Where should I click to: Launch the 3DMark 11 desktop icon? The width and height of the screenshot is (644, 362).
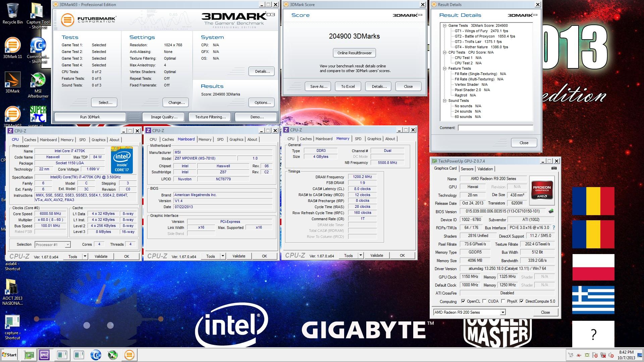coord(12,48)
